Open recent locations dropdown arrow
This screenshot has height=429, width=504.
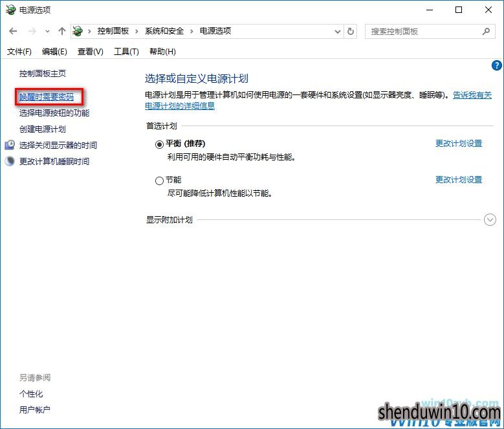[48, 32]
